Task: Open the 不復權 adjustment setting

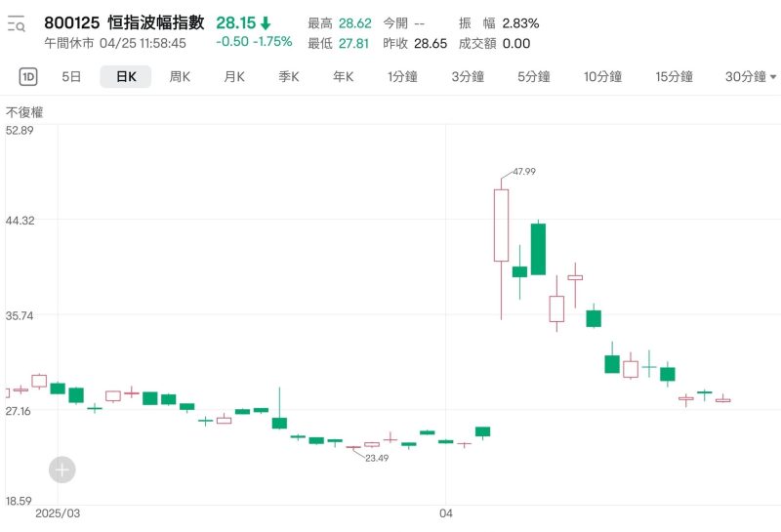Action: [x=25, y=112]
